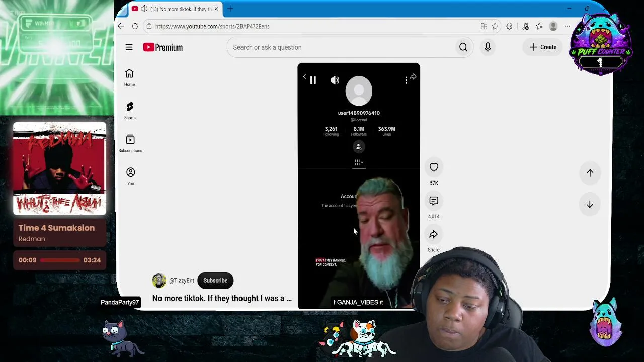The height and width of the screenshot is (362, 644).
Task: Skip to the next Short with down arrow
Action: coord(590,205)
